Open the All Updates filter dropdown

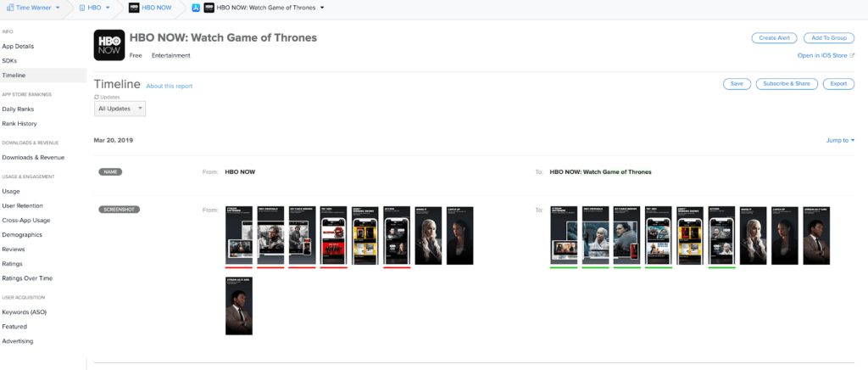[121, 109]
